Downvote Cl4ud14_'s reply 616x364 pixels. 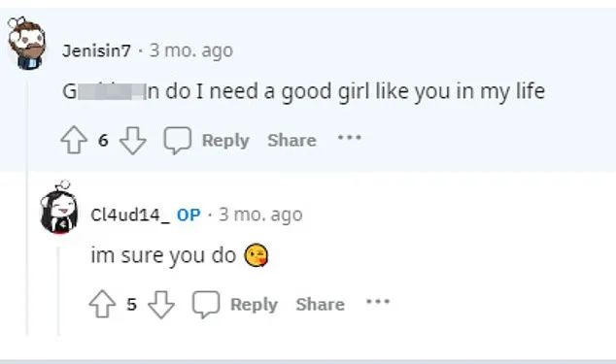tap(161, 305)
